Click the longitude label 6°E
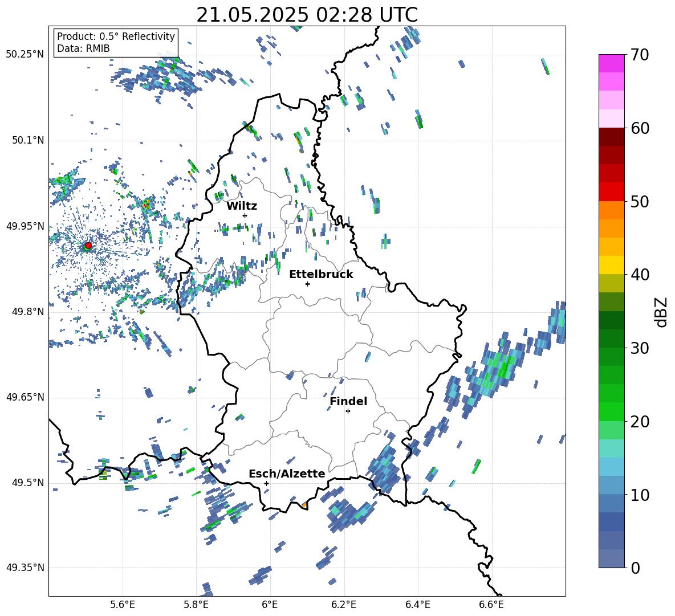This screenshot has width=675, height=616. pyautogui.click(x=270, y=605)
